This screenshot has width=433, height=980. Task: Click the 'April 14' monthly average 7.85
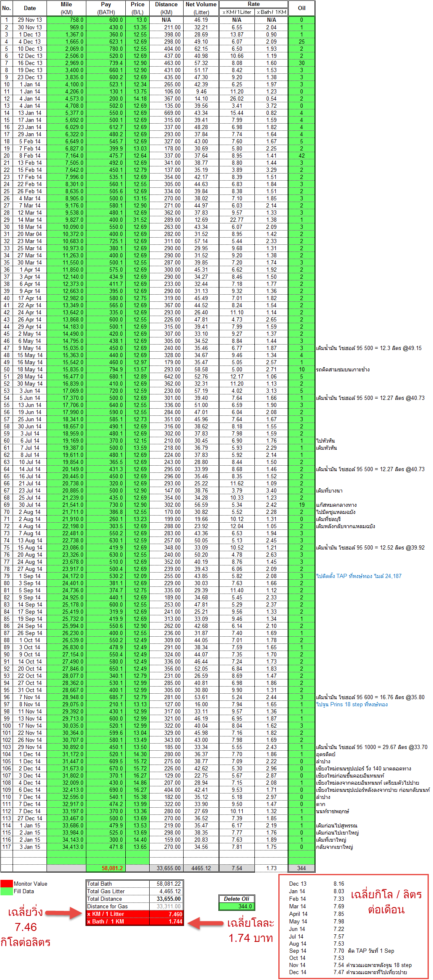point(339,914)
